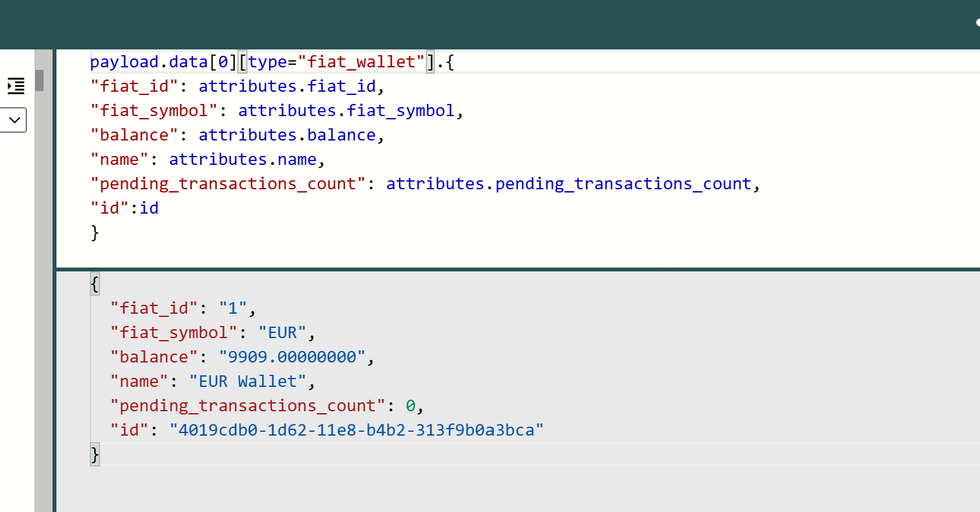Click attributes.balance in the expression editor

click(x=287, y=135)
